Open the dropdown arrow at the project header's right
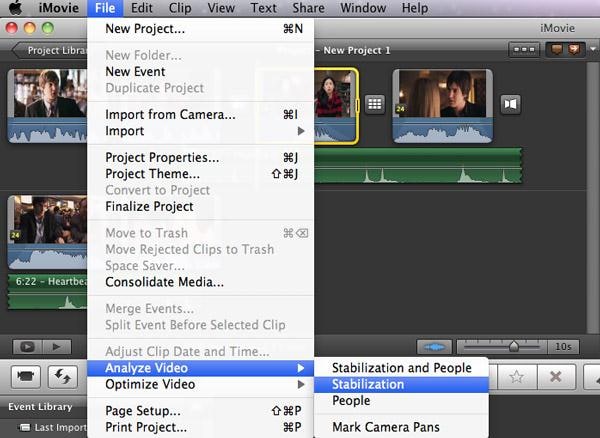The image size is (600, 438). tap(591, 49)
